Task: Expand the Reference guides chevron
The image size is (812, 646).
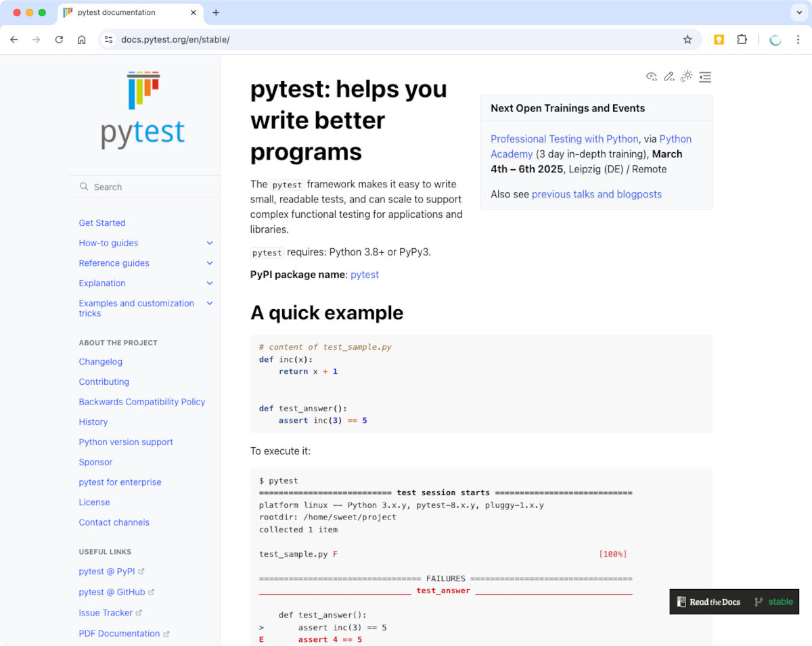Action: (x=210, y=263)
